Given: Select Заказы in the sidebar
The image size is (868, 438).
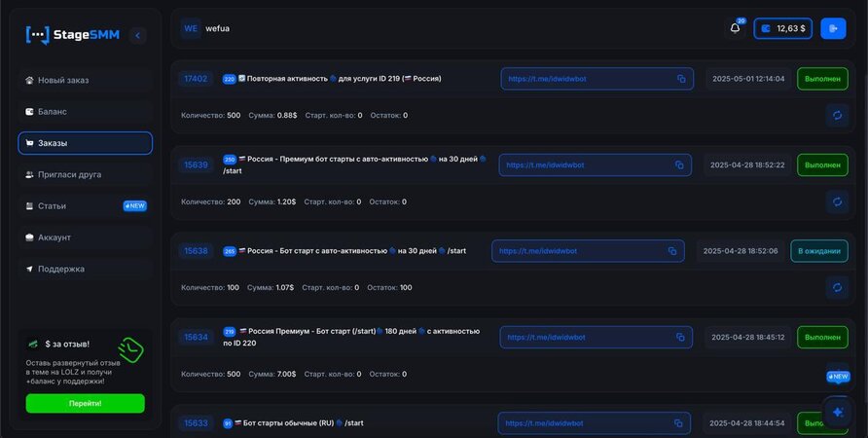Looking at the screenshot, I should (x=85, y=143).
